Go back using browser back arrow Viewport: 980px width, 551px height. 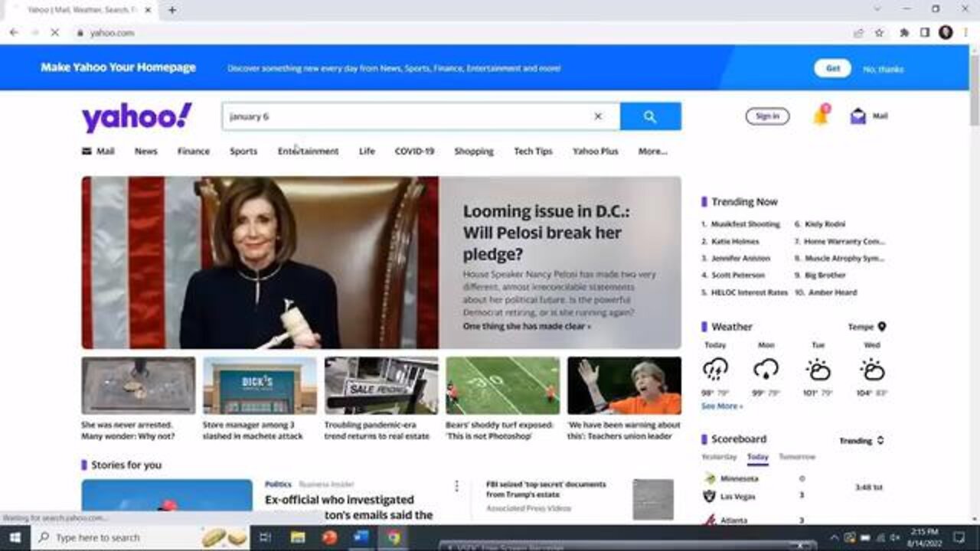[x=14, y=33]
